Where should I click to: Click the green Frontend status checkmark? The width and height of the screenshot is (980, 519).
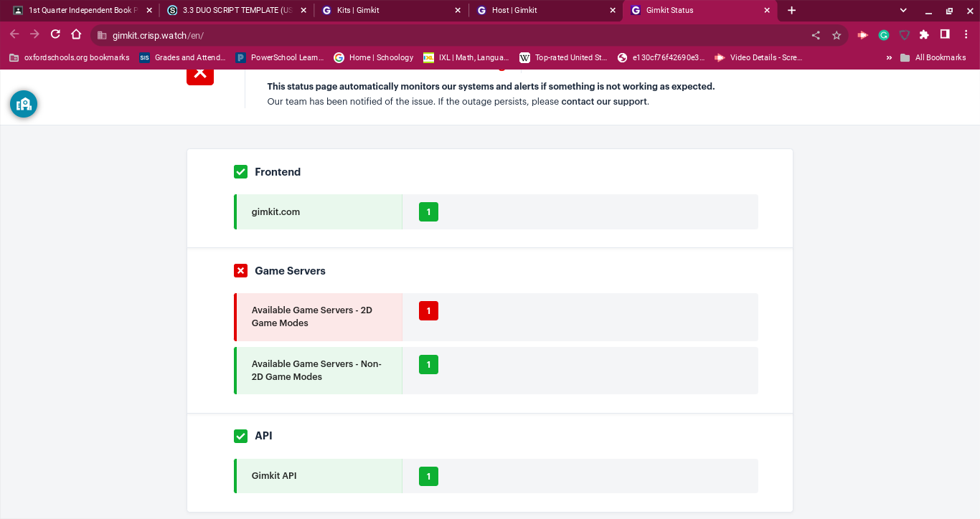(240, 172)
